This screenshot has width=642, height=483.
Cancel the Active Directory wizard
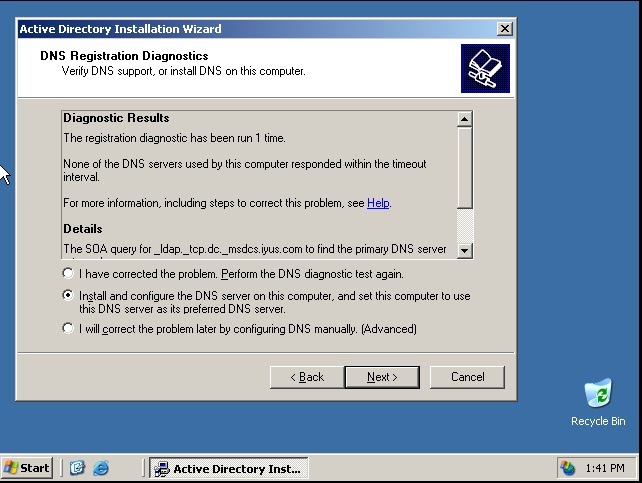(x=467, y=377)
